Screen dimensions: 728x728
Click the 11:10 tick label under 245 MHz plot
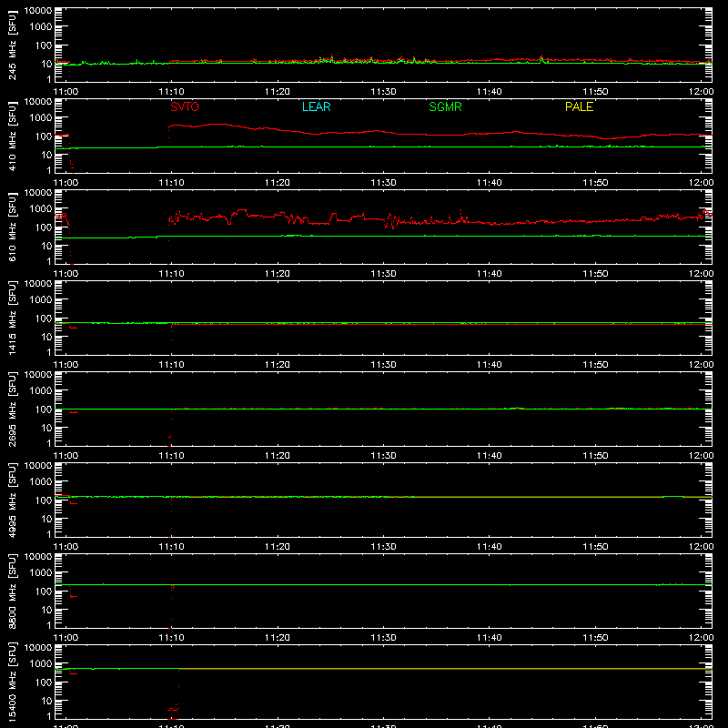(x=171, y=92)
